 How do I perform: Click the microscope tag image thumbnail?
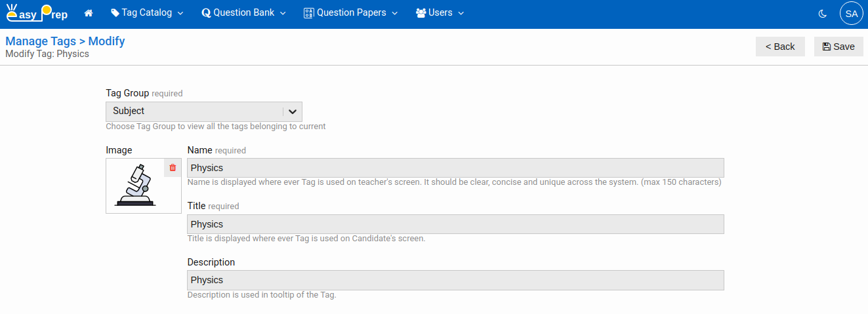pos(136,186)
